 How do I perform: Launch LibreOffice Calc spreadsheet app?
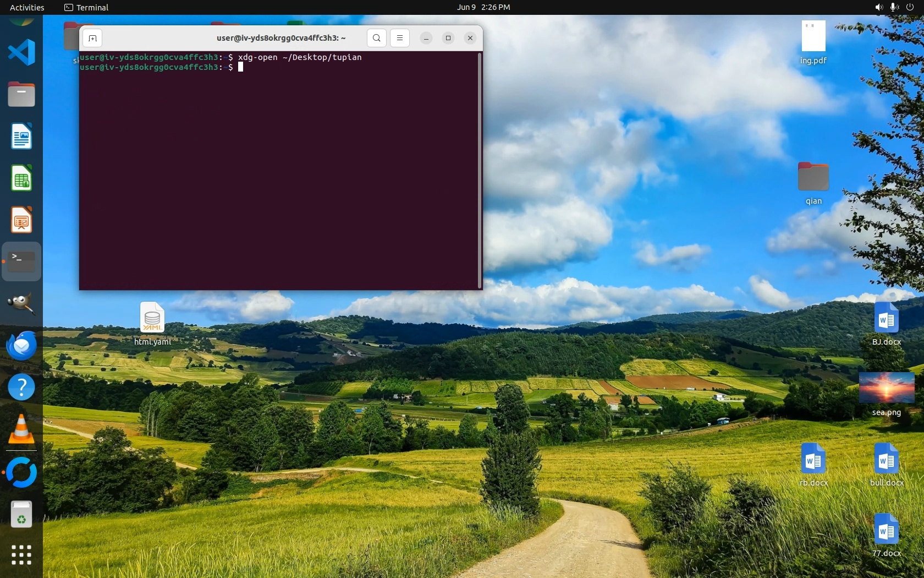[x=21, y=178]
